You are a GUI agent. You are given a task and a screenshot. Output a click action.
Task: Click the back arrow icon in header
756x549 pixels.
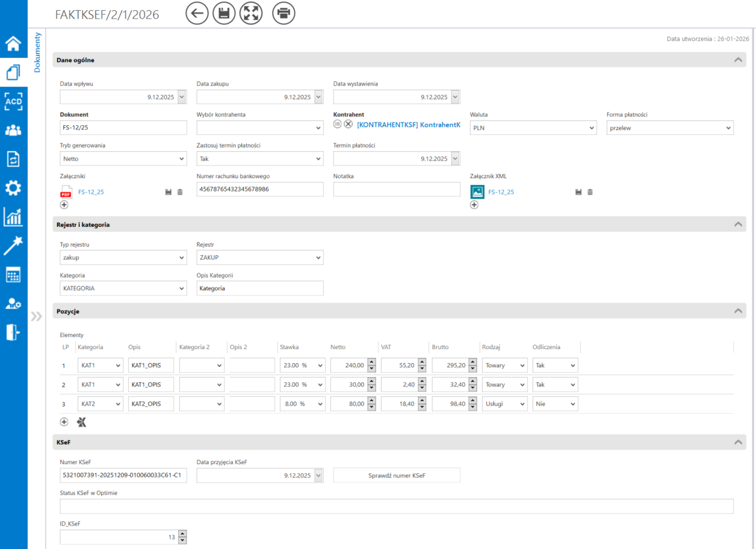(197, 13)
